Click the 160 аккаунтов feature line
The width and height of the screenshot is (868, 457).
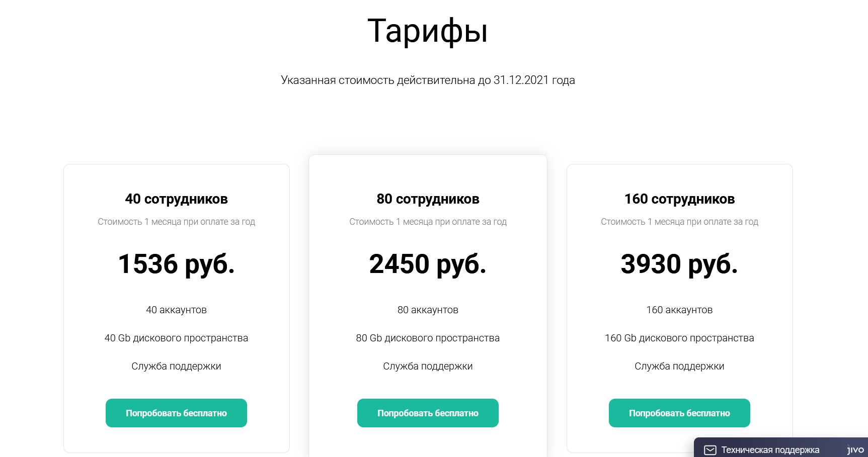(679, 310)
